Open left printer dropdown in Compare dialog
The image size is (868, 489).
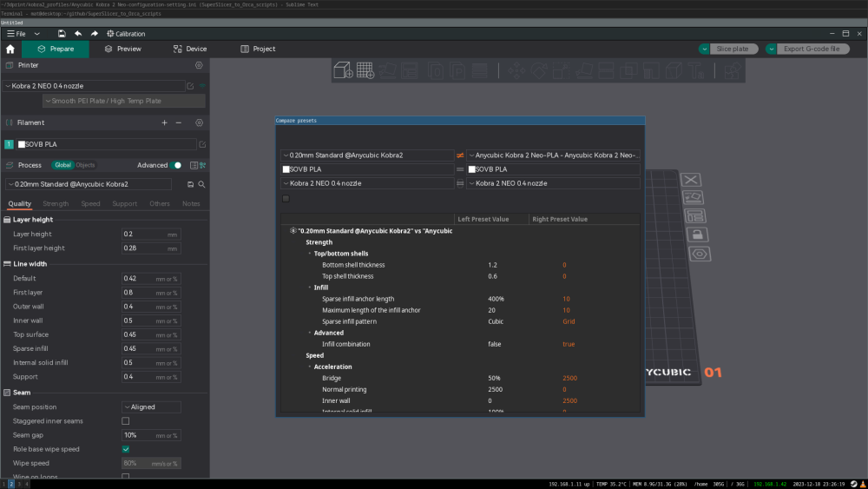[367, 183]
